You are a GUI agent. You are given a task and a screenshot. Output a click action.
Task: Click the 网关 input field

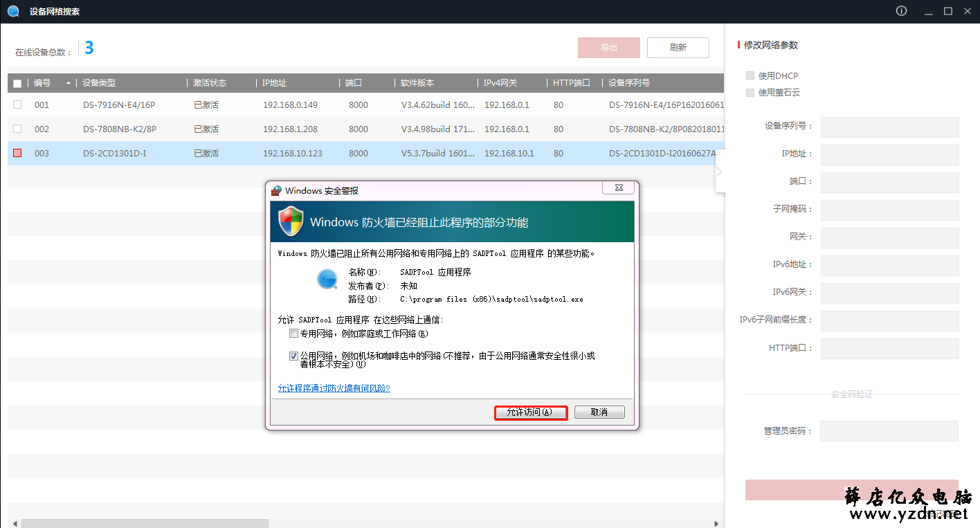[890, 238]
